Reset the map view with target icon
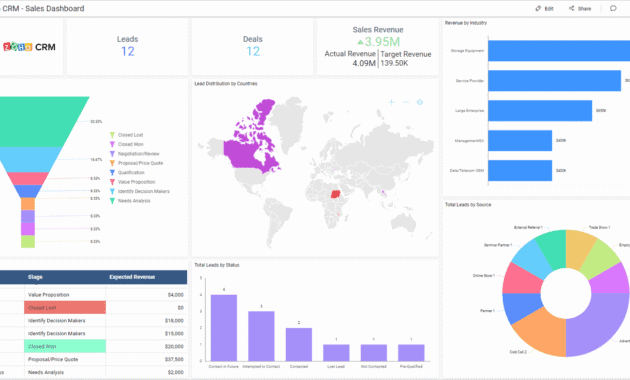 pos(420,102)
